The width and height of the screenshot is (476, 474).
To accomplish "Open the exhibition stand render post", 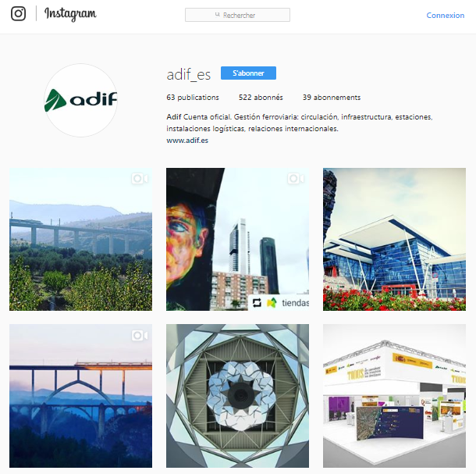I will (394, 396).
